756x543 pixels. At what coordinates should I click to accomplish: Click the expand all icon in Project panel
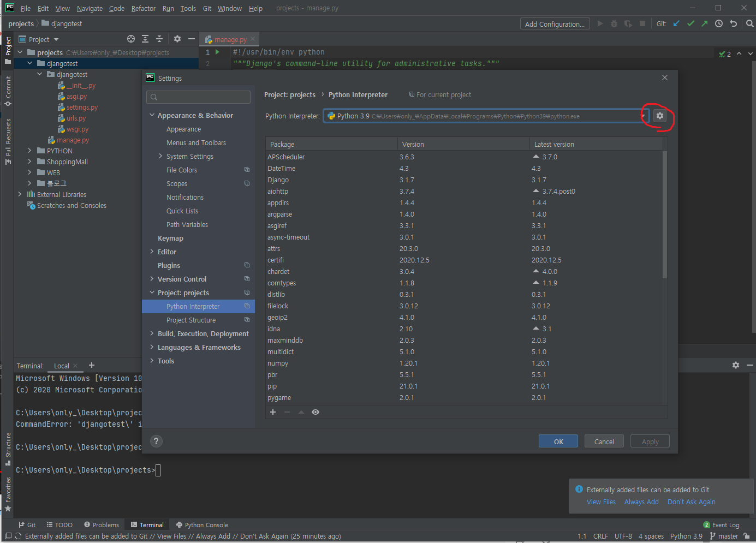tap(145, 39)
